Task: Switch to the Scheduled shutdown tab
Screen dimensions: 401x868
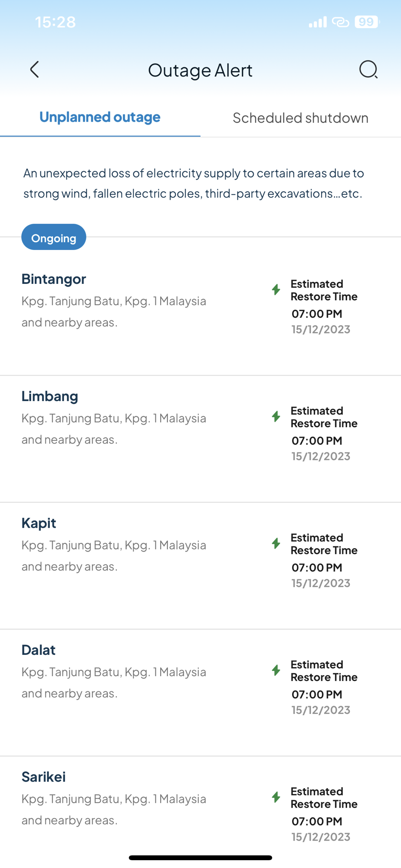Action: coord(300,118)
